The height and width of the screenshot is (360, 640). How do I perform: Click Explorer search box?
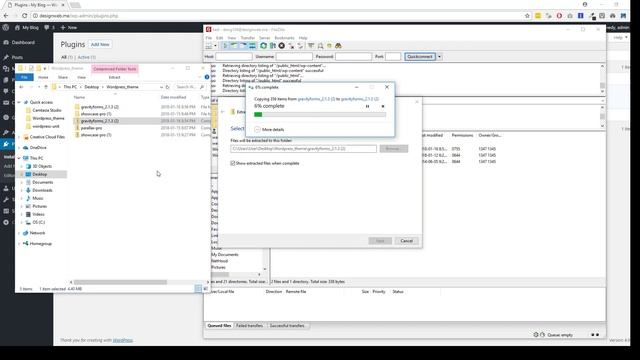[190, 87]
